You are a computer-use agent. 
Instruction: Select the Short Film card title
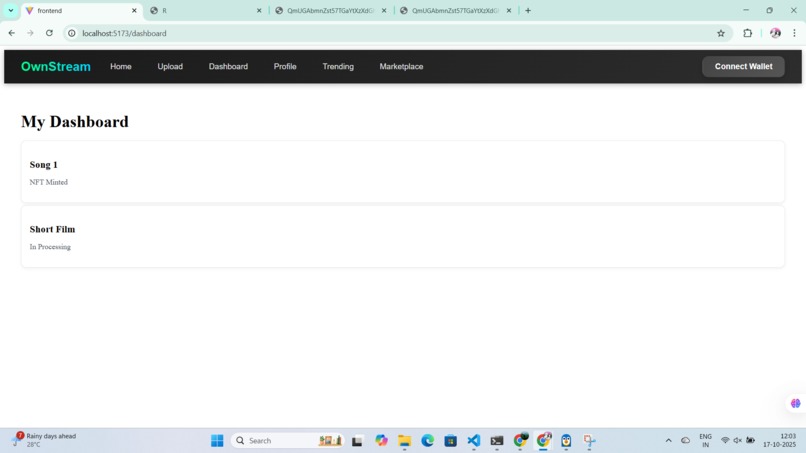pos(52,229)
